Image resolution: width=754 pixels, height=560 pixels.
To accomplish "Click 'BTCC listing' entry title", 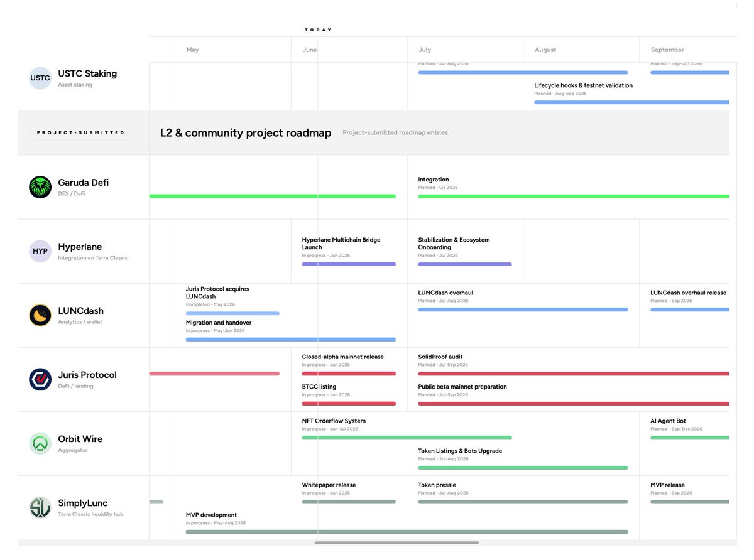I will coord(319,387).
